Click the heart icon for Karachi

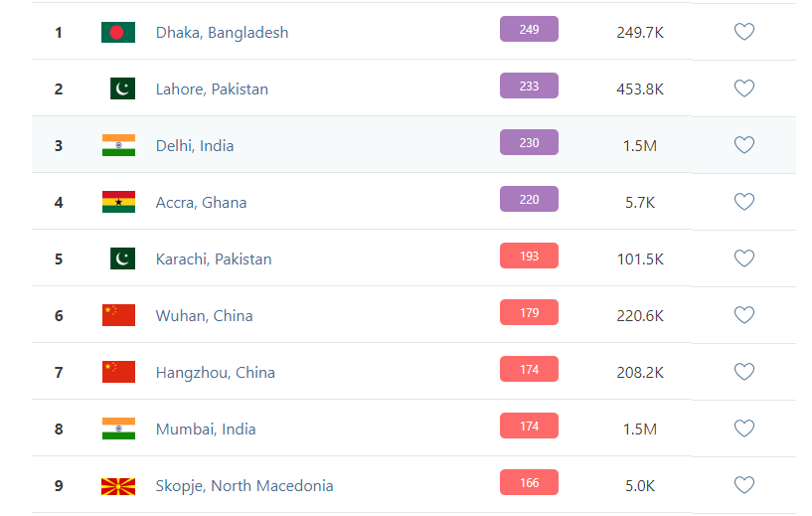point(744,258)
